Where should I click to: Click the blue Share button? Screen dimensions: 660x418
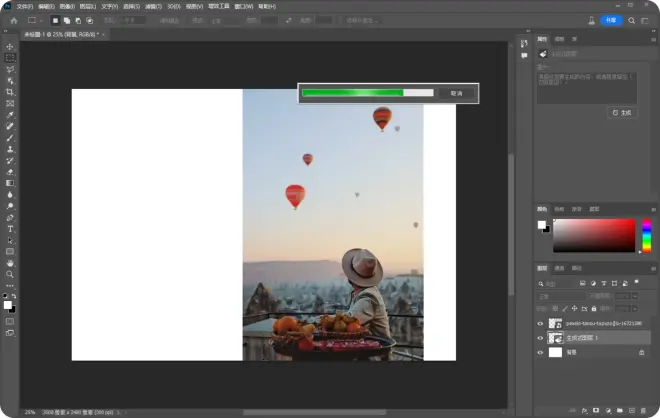[x=611, y=20]
